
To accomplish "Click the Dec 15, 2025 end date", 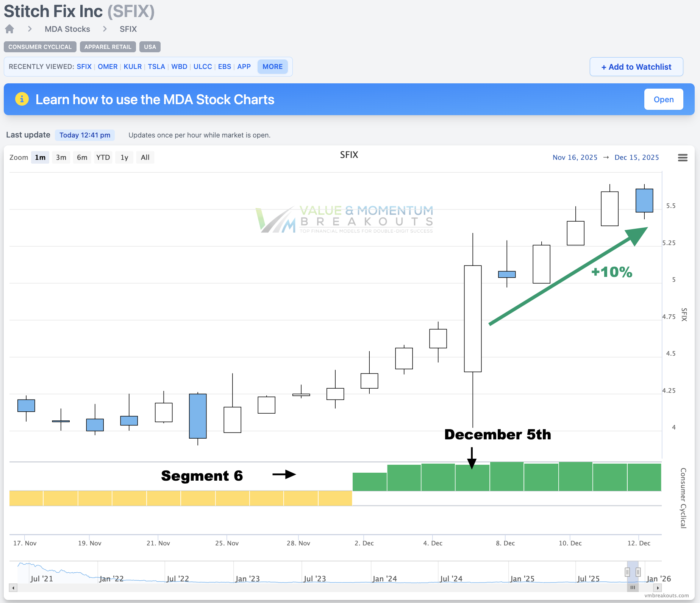I will (x=636, y=158).
